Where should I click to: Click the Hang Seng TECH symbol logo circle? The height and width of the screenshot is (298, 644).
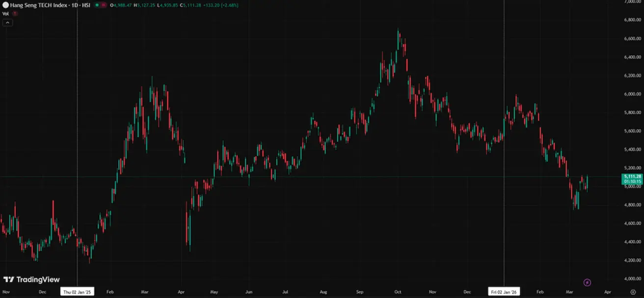tap(5, 5)
